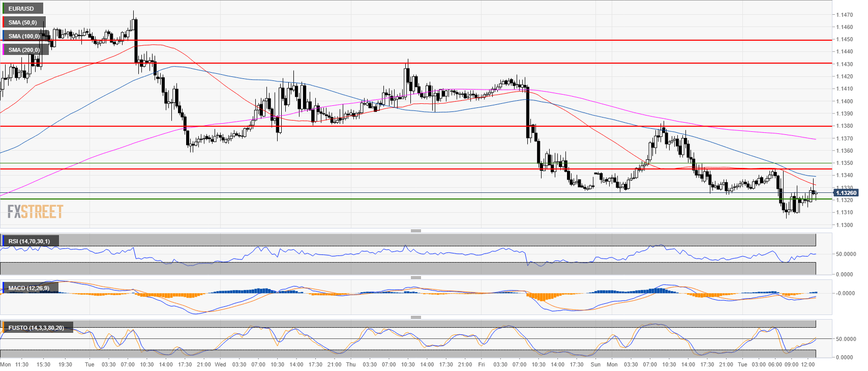868x371 pixels.
Task: Open the MACD (12,26,9) indicator label
Action: coord(29,288)
